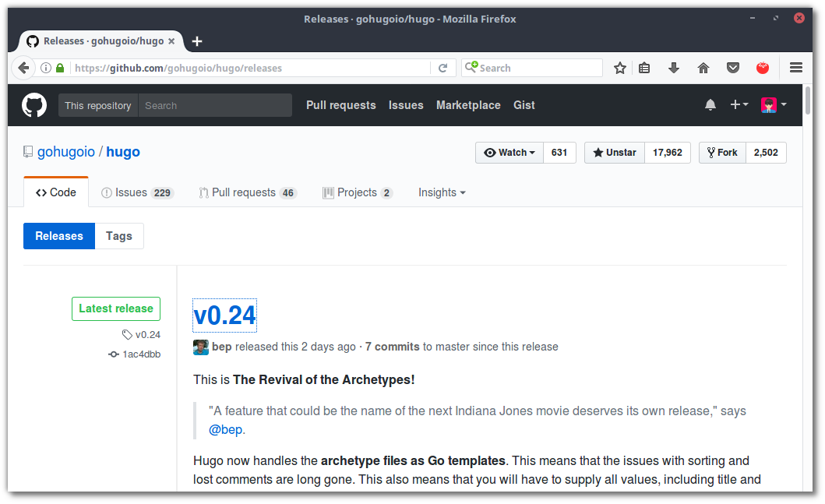Open the notifications bell
This screenshot has height=504, width=825.
point(710,104)
